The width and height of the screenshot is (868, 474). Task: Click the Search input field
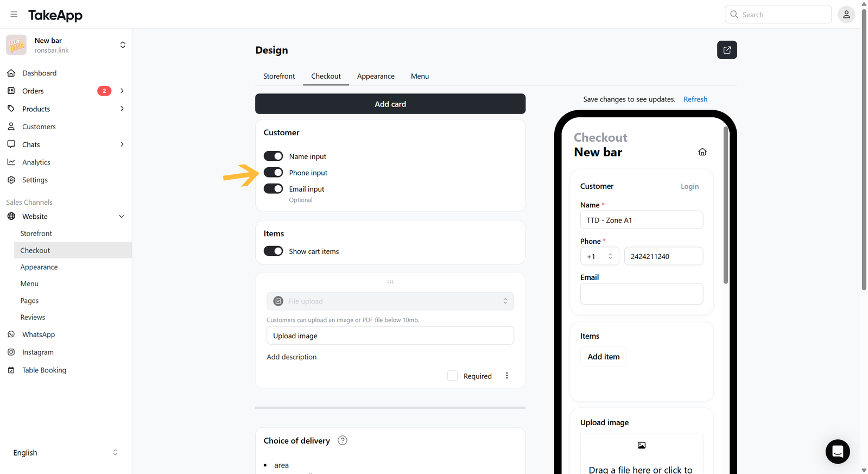click(x=778, y=15)
